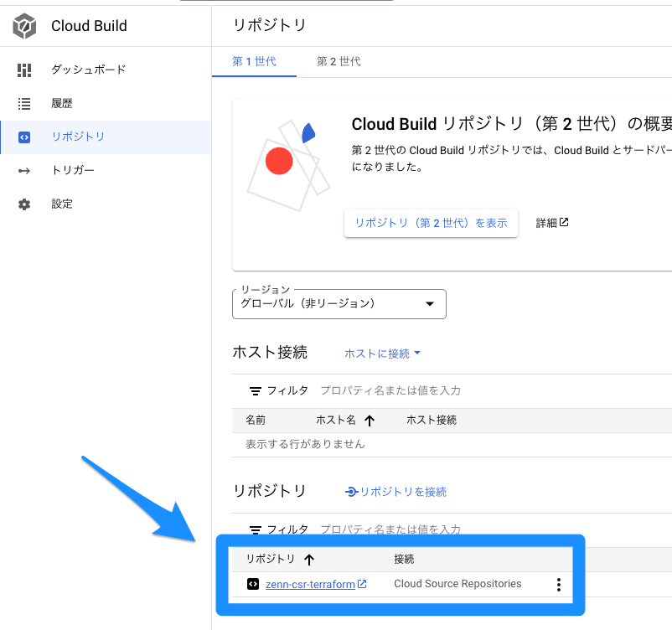The image size is (672, 630).
Task: Click the filter icon in ホスト接続 table
Action: click(x=256, y=391)
